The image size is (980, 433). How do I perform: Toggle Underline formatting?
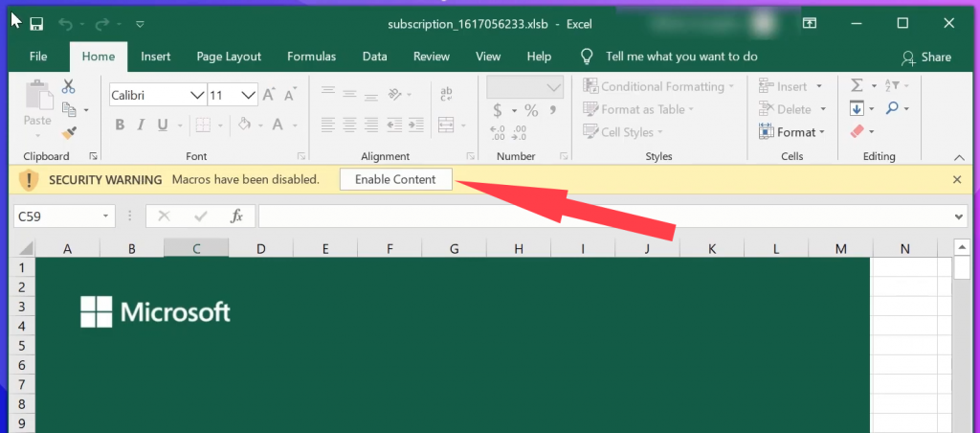click(163, 125)
